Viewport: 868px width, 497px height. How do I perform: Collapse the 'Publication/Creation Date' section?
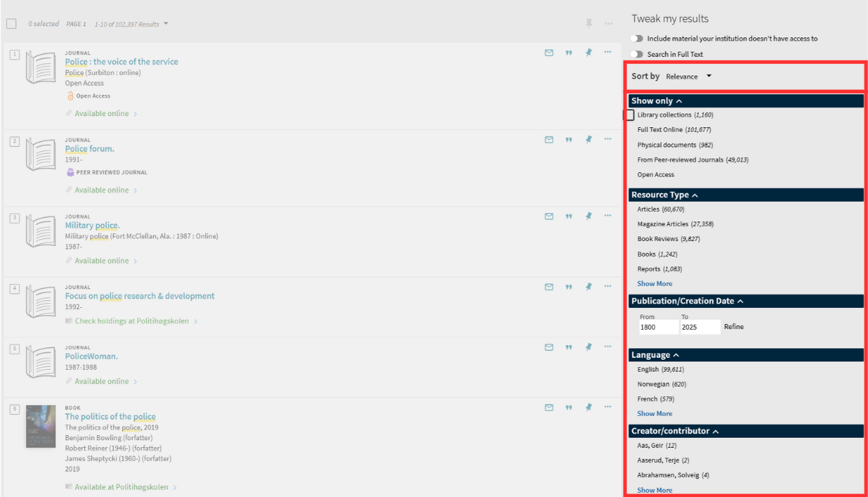(x=745, y=301)
